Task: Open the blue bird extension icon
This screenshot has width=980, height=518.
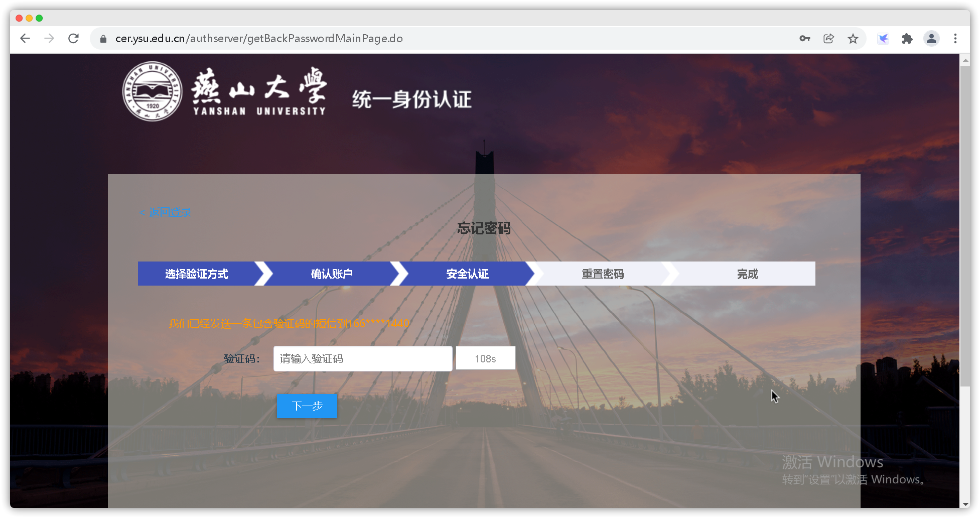Action: point(883,39)
